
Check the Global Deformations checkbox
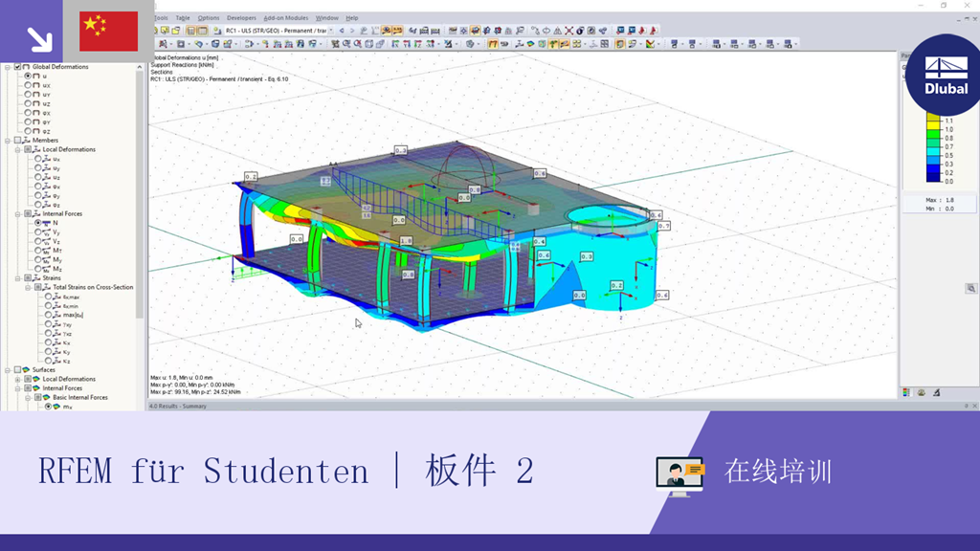(x=17, y=67)
